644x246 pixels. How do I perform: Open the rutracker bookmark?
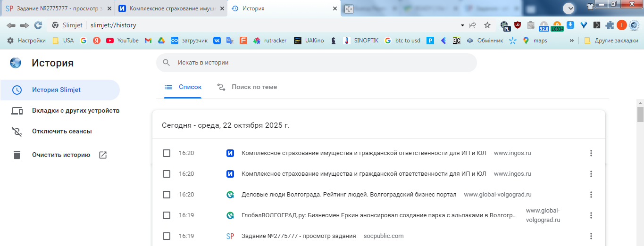tap(270, 41)
